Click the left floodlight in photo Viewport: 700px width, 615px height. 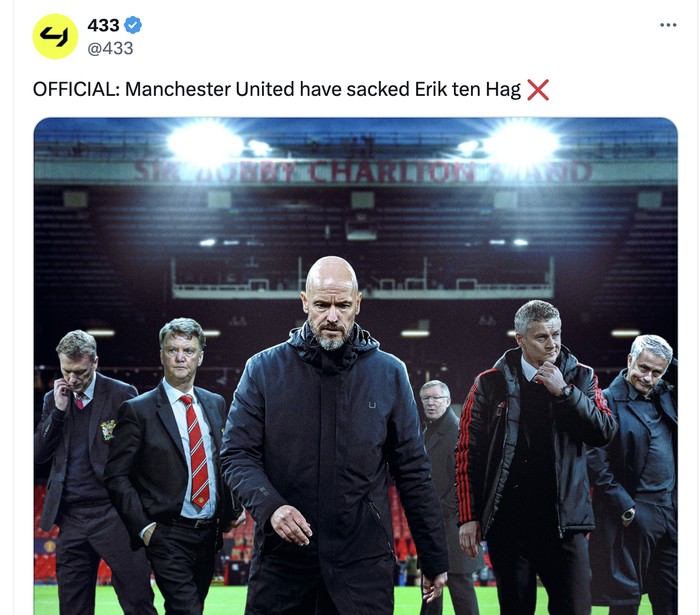(205, 142)
